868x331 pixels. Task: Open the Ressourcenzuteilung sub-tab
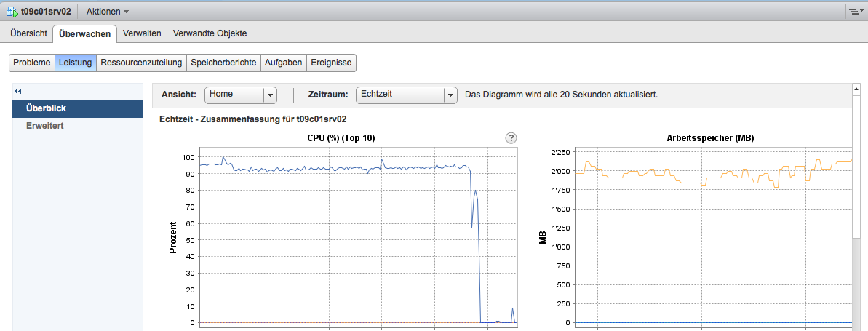point(141,63)
